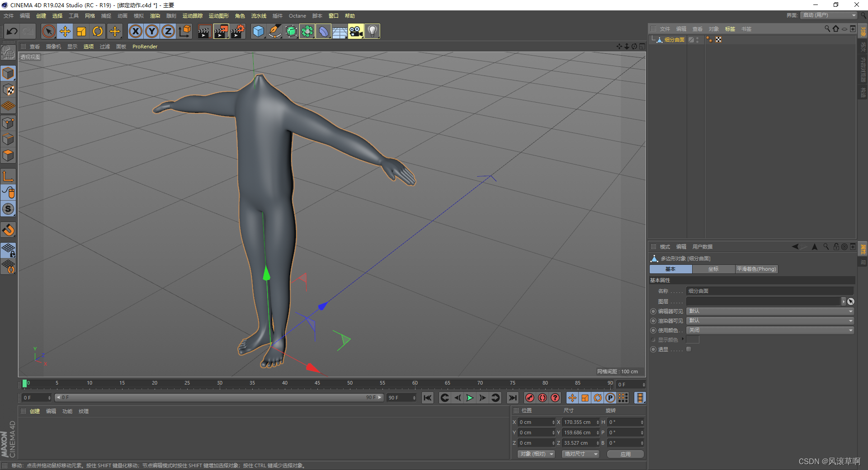The image size is (868, 470).
Task: Open the Render Settings icon
Action: 238,31
